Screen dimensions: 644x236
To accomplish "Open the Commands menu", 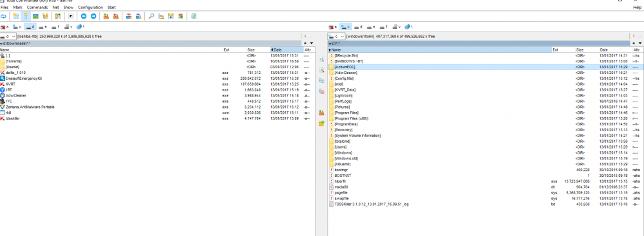I will (x=37, y=7).
